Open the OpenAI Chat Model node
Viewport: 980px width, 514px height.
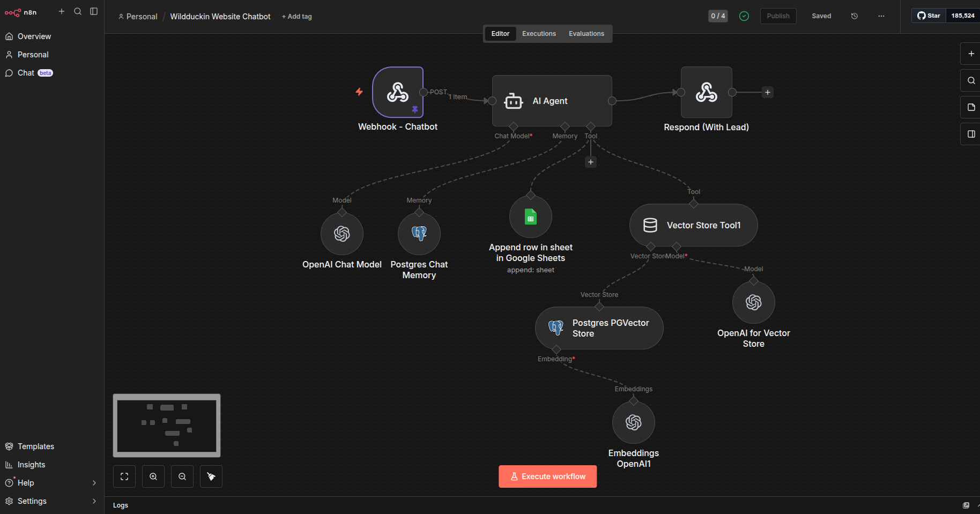pos(342,234)
